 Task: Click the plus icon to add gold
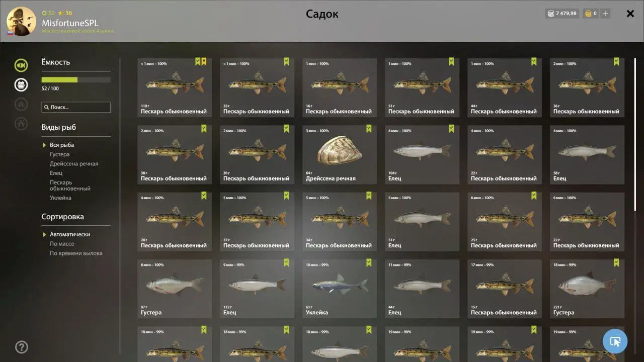point(605,14)
